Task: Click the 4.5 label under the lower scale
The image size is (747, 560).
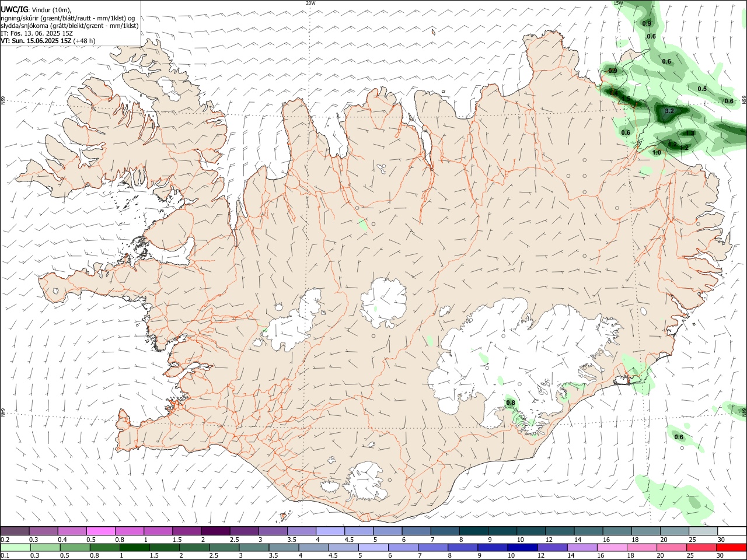Action: [x=333, y=556]
